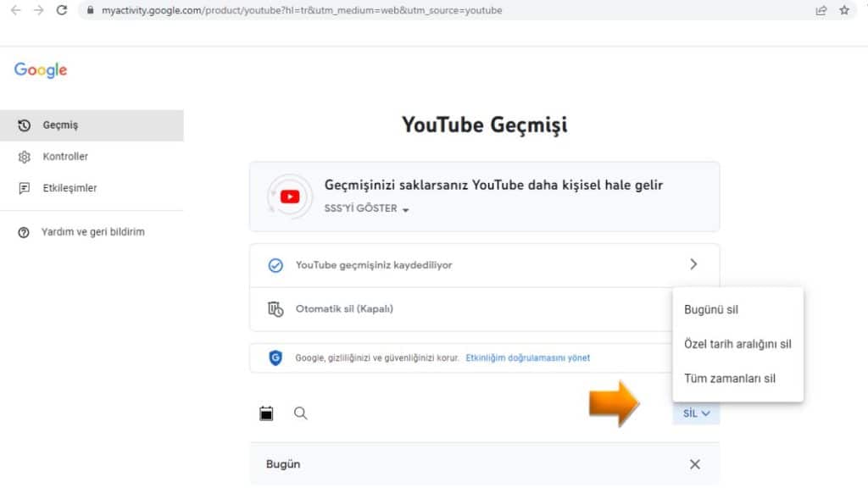
Task: Expand SSS'Yİ GÖSTER dropdown
Action: coord(366,208)
